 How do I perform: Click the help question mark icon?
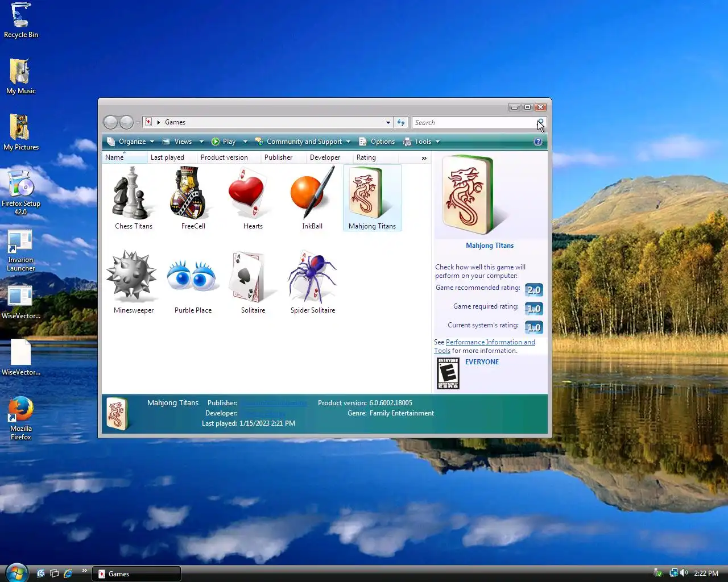[x=538, y=142]
